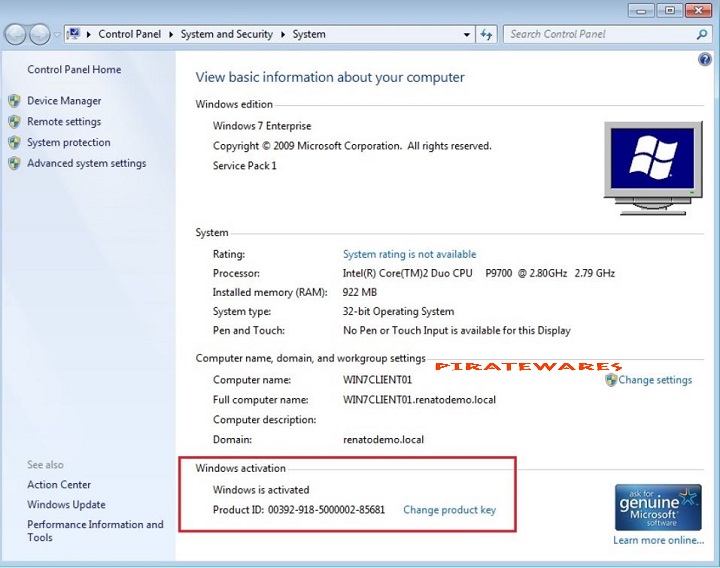Click the computer icon in address bar

pyautogui.click(x=73, y=34)
